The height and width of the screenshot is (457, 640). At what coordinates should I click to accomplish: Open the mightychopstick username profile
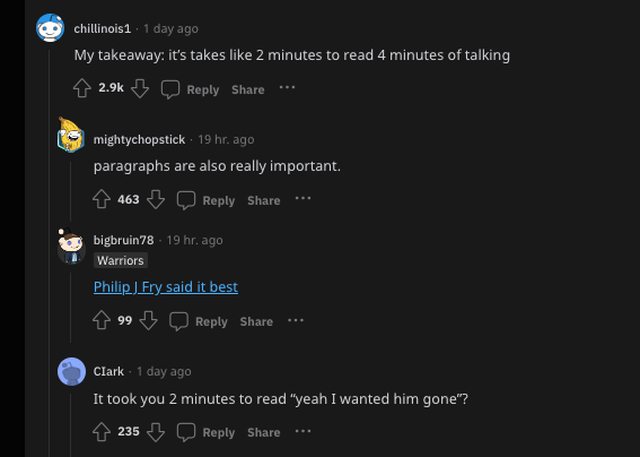click(139, 139)
